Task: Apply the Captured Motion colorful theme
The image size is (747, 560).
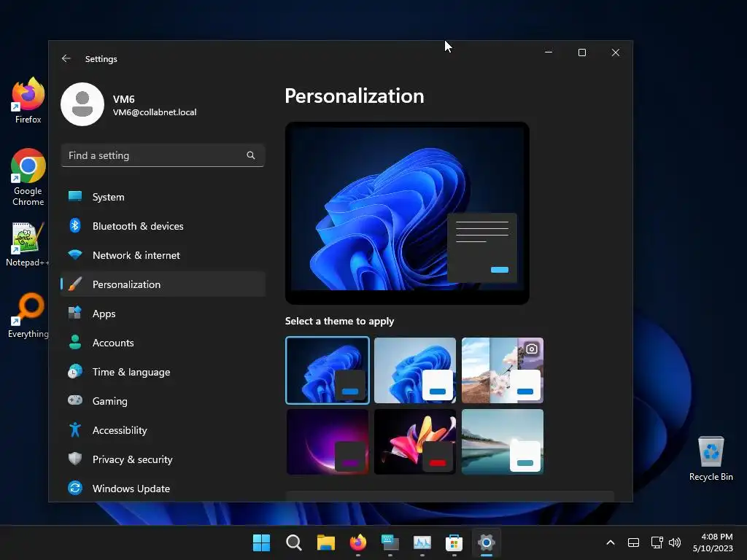Action: [x=415, y=441]
